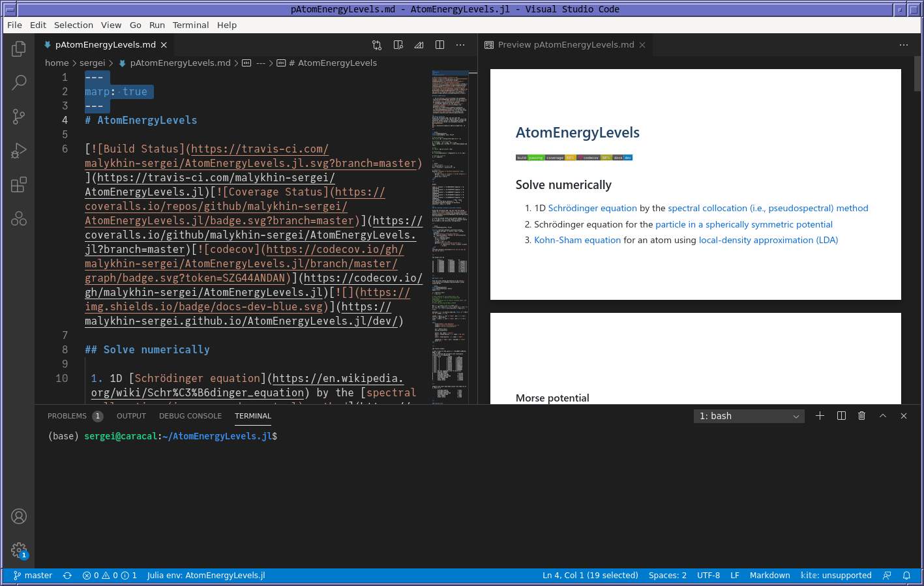Viewport: 924px width, 586px height.
Task: Close the terminal panel
Action: (x=904, y=416)
